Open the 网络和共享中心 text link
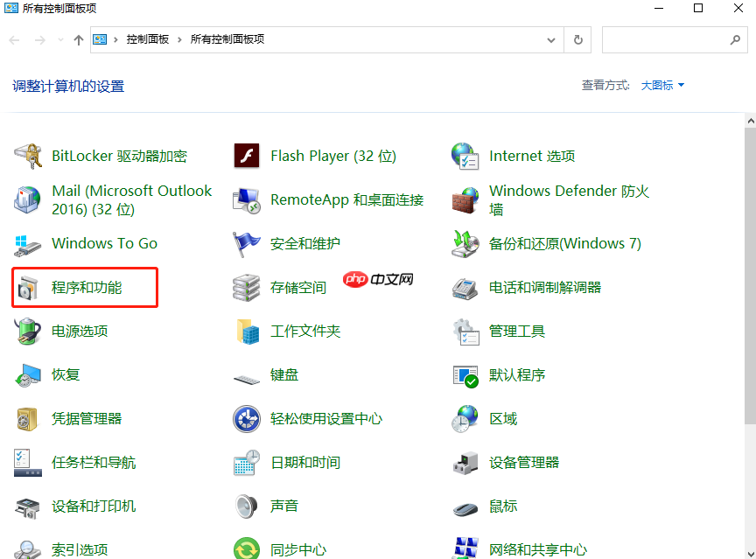Viewport: 756px width, 559px height. coord(537,550)
